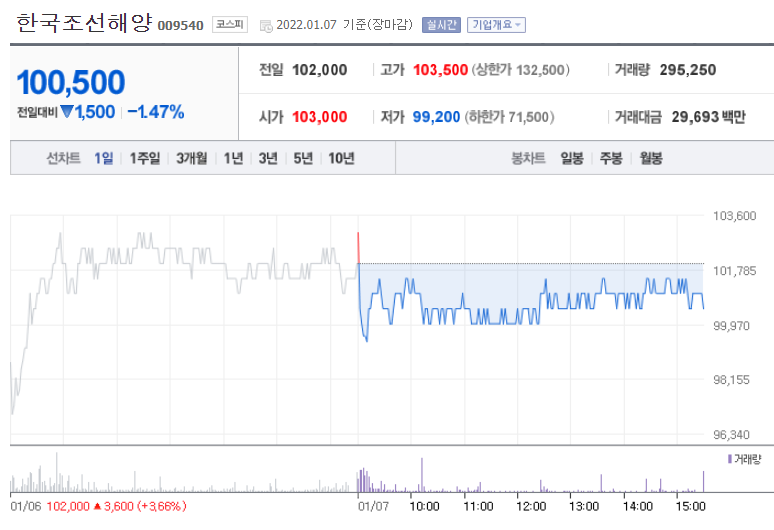This screenshot has height=530, width=774.
Task: Click the calendar icon beside the date
Action: (x=266, y=26)
